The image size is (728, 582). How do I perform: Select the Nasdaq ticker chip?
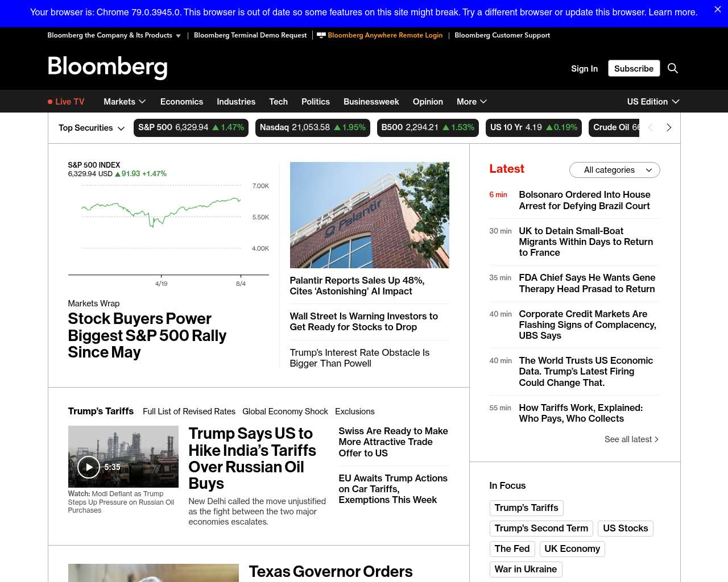[x=313, y=128]
